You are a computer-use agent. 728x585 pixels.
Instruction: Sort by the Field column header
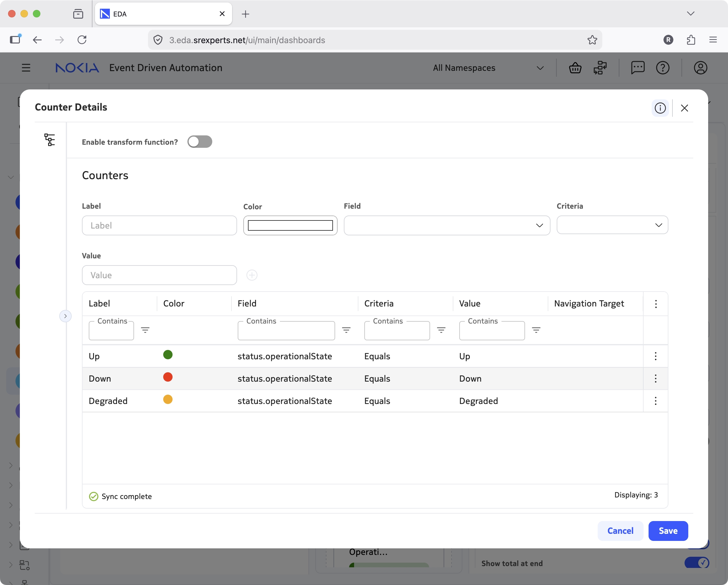point(247,303)
